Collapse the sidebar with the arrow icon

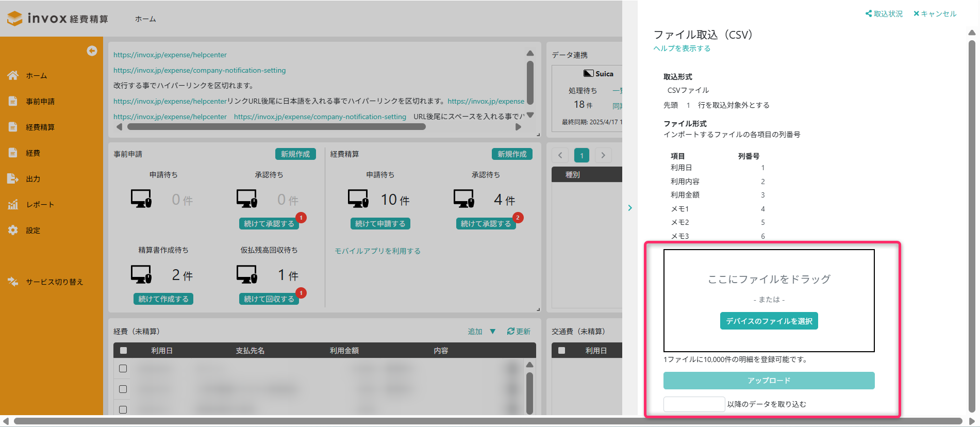[92, 51]
